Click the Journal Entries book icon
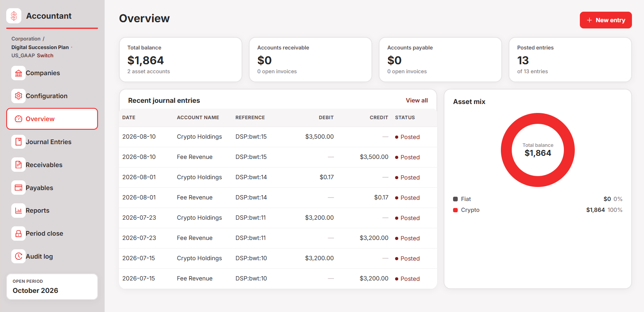Screen dimensions: 644x312 pos(18,142)
